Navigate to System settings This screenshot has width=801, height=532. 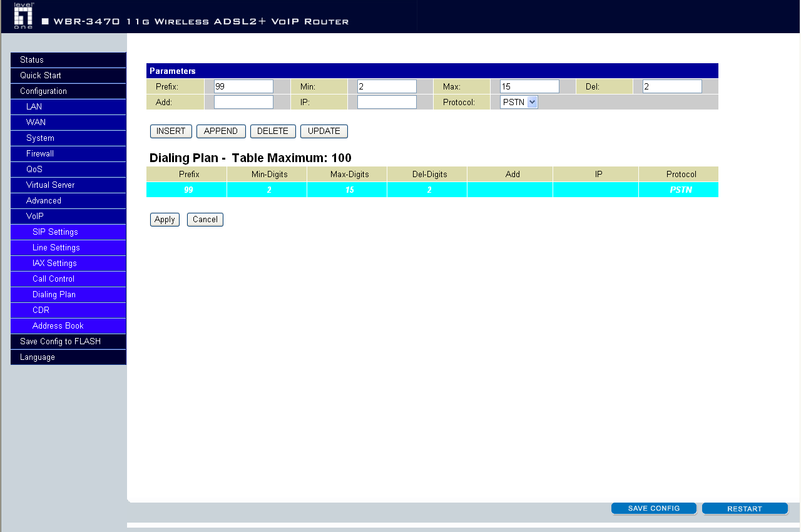coord(68,138)
